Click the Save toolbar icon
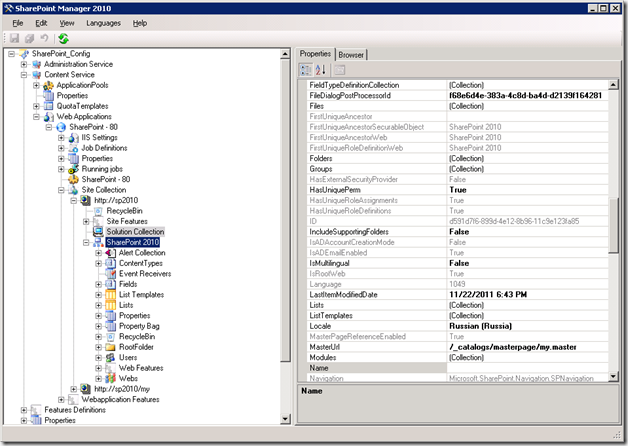This screenshot has width=628, height=446. [x=14, y=38]
